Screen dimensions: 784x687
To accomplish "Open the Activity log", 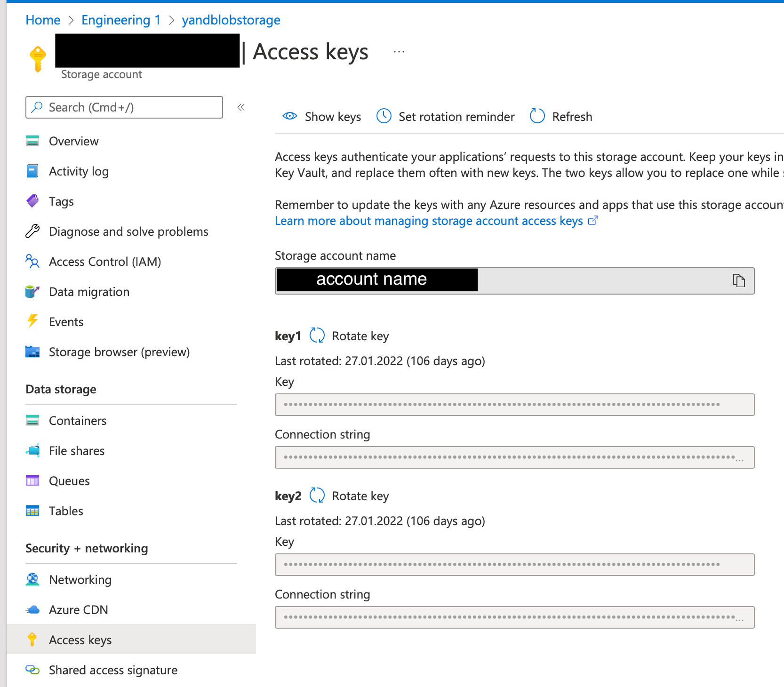I will coord(79,171).
